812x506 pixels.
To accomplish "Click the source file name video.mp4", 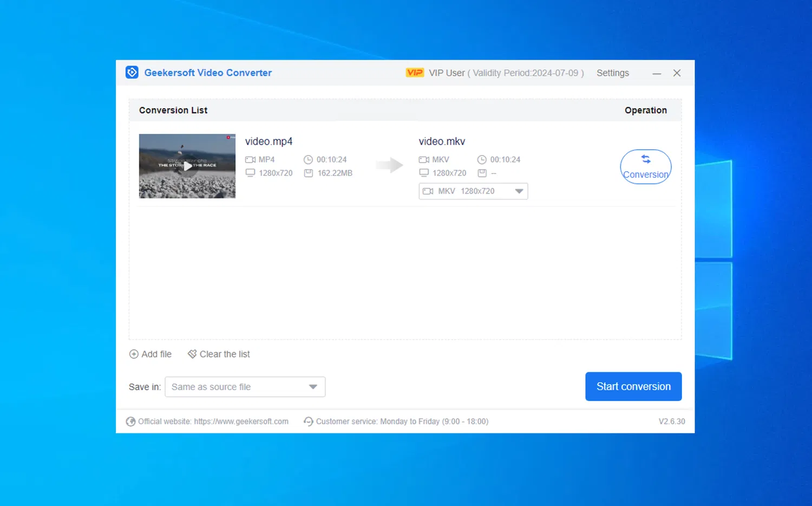I will 269,141.
